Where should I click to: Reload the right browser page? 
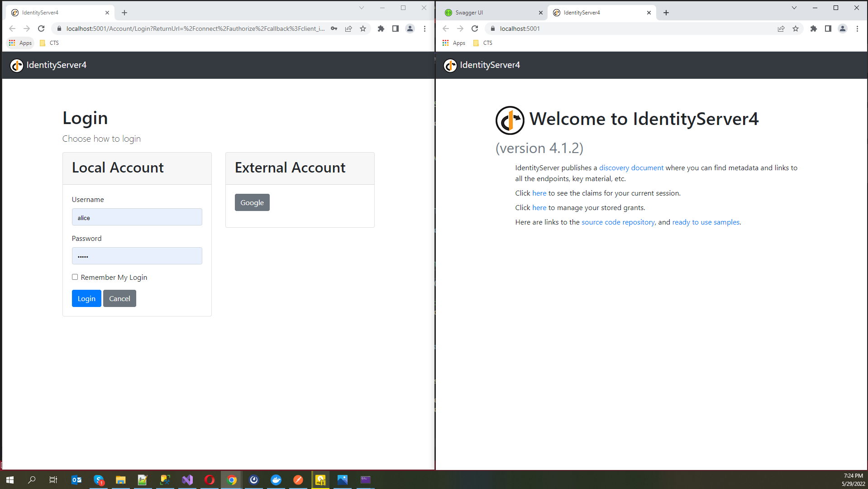click(x=475, y=29)
